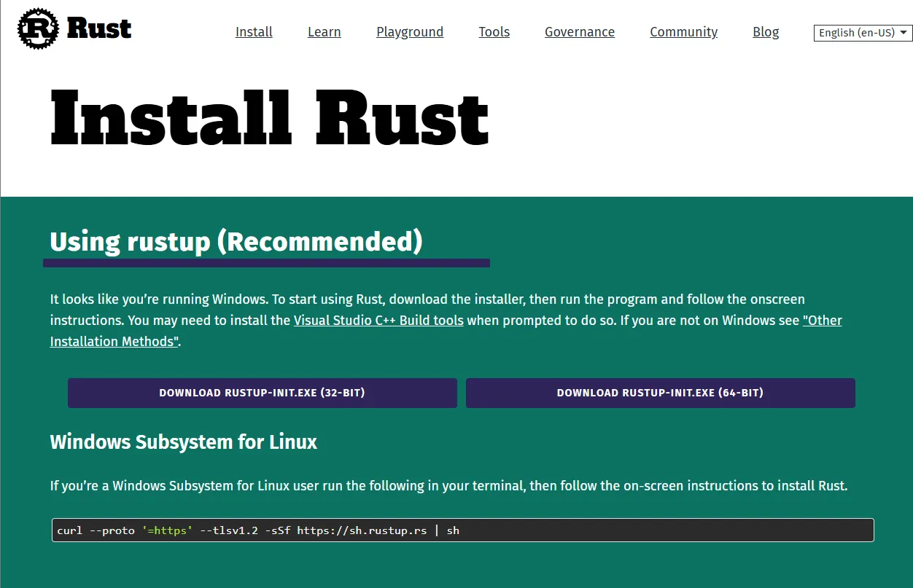The image size is (913, 588).
Task: Download rustup-init.exe (32-bit)
Action: (263, 393)
